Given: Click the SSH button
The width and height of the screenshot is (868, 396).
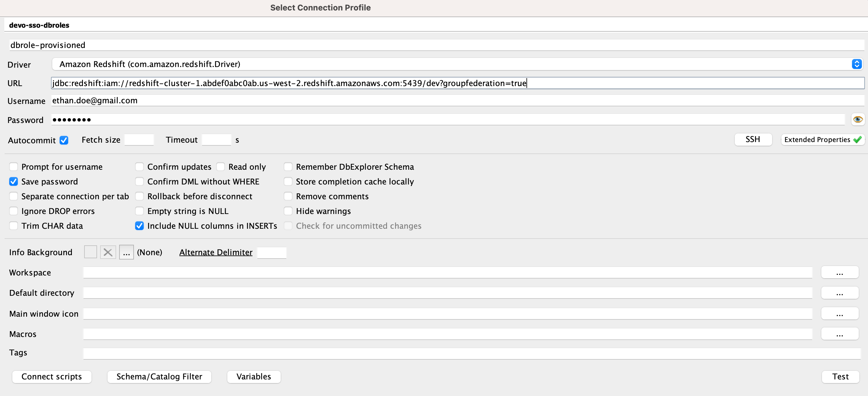Looking at the screenshot, I should (753, 140).
